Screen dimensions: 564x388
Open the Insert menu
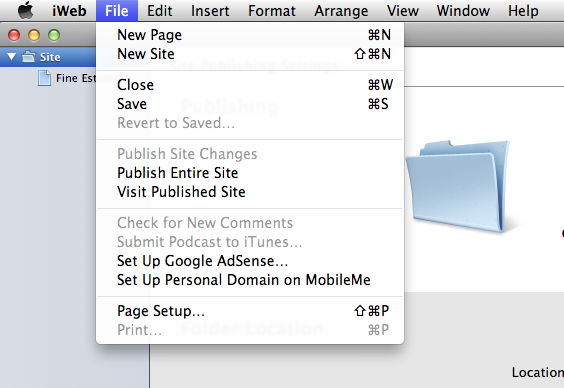click(x=210, y=11)
